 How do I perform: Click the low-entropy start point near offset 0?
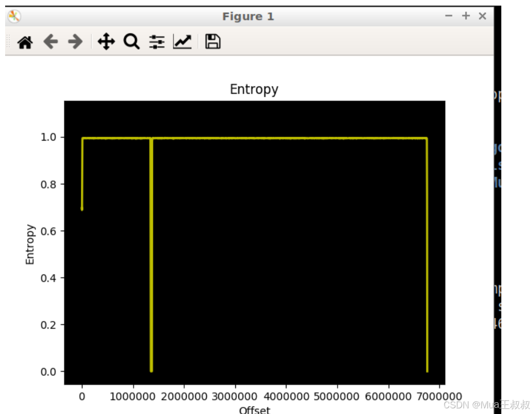tap(82, 208)
